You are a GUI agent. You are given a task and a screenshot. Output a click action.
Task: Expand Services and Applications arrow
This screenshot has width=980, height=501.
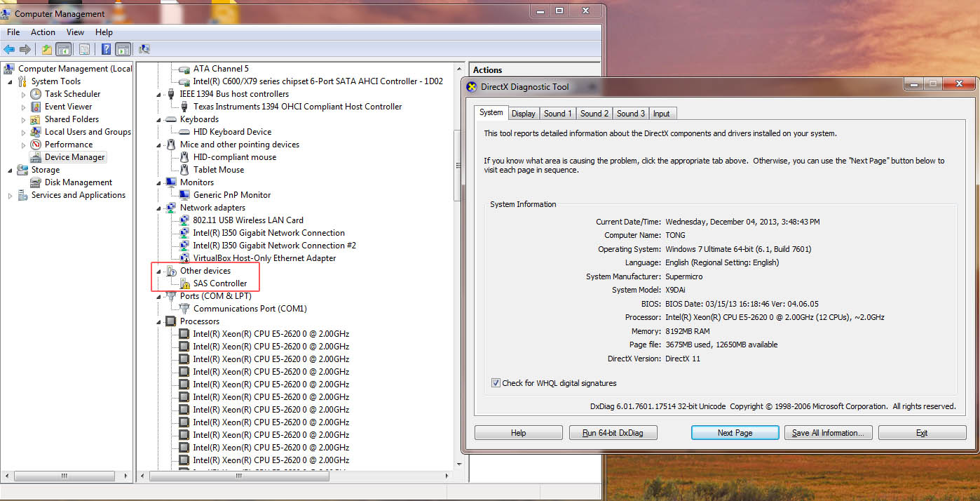[10, 195]
